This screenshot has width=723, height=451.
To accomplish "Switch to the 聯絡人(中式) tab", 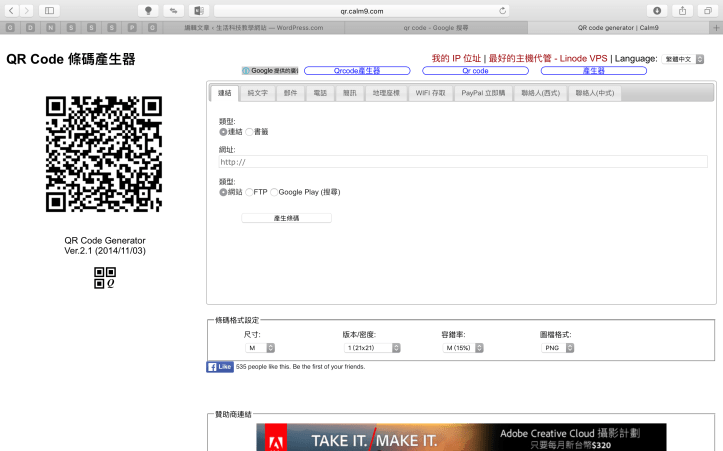I will [x=595, y=93].
